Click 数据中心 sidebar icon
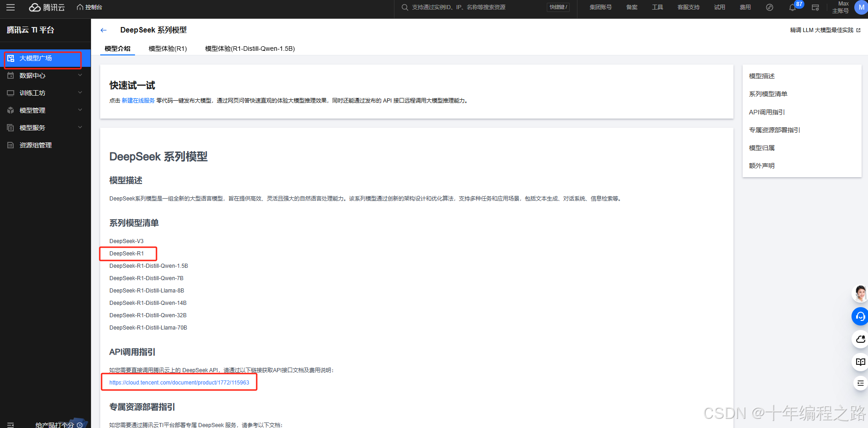 point(11,76)
